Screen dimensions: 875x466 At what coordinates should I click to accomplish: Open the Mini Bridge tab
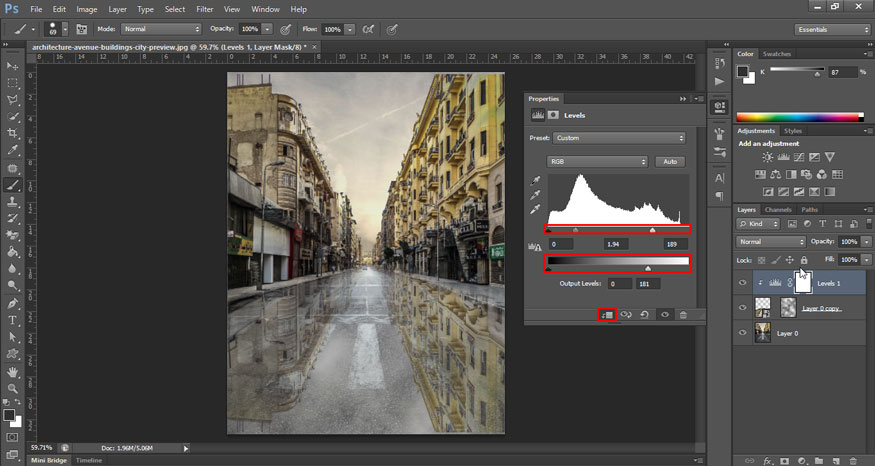(x=49, y=460)
